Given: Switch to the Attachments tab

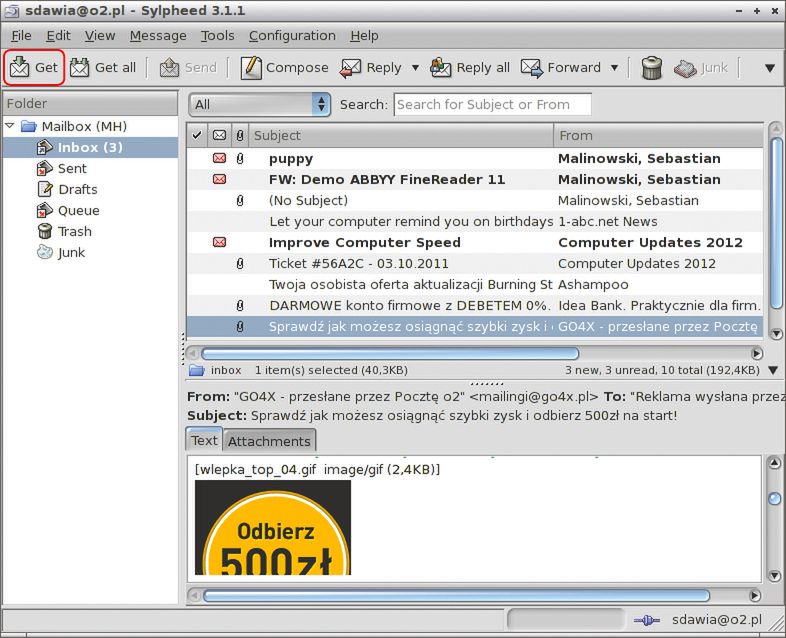Looking at the screenshot, I should point(268,441).
